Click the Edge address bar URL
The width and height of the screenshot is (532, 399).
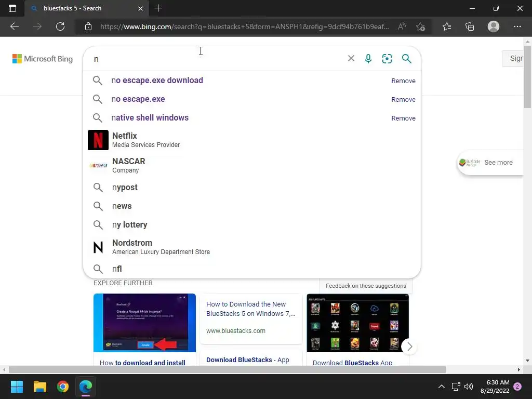pyautogui.click(x=244, y=26)
